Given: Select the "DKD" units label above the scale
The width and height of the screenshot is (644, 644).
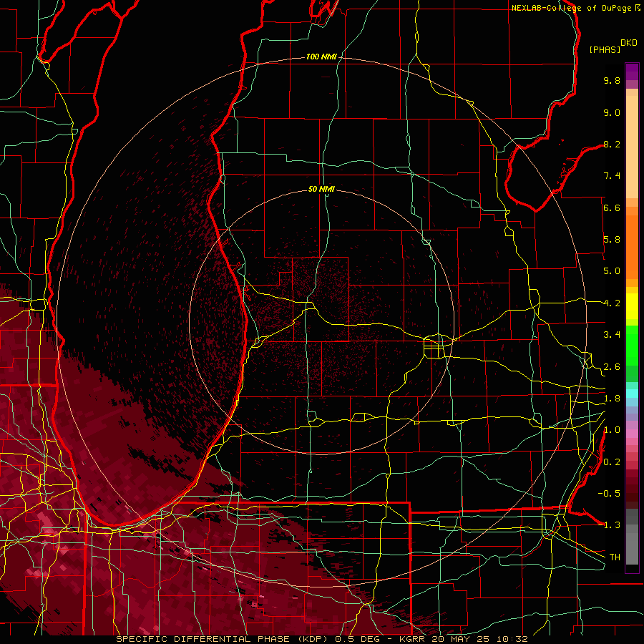Looking at the screenshot, I should pos(628,43).
